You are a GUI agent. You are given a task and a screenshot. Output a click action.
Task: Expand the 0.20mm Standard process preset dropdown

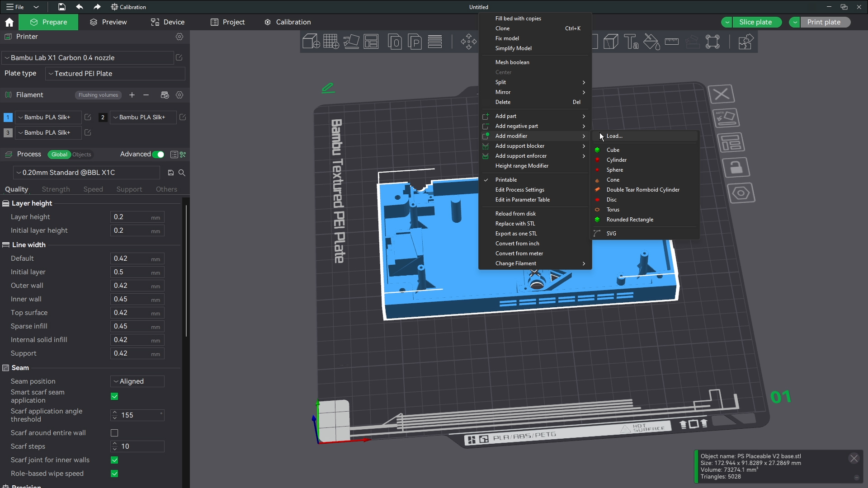click(x=86, y=173)
